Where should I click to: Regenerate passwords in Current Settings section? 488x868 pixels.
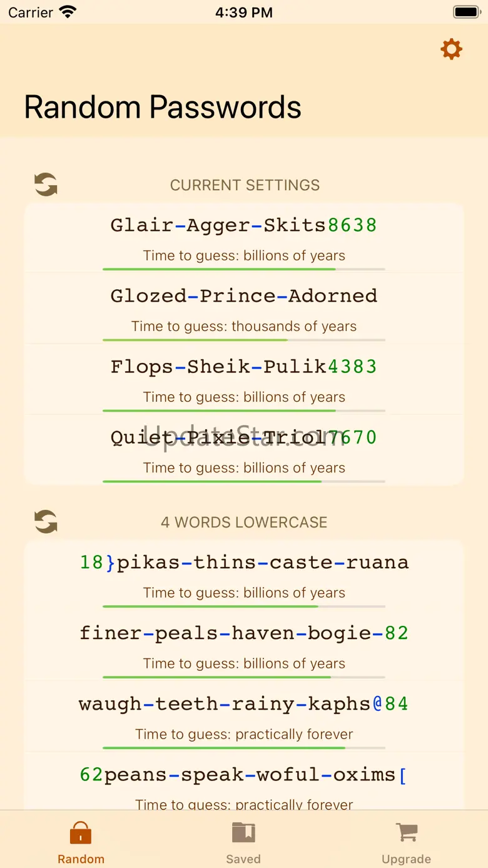tap(46, 185)
